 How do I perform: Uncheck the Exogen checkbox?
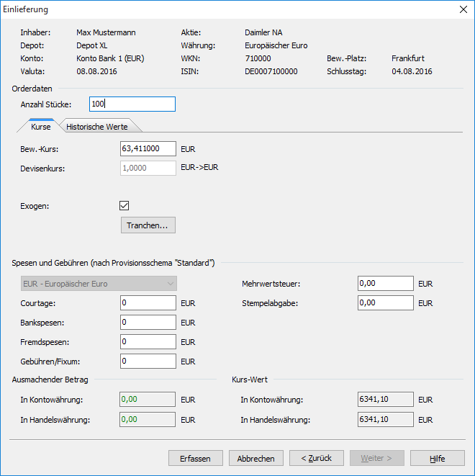(124, 206)
